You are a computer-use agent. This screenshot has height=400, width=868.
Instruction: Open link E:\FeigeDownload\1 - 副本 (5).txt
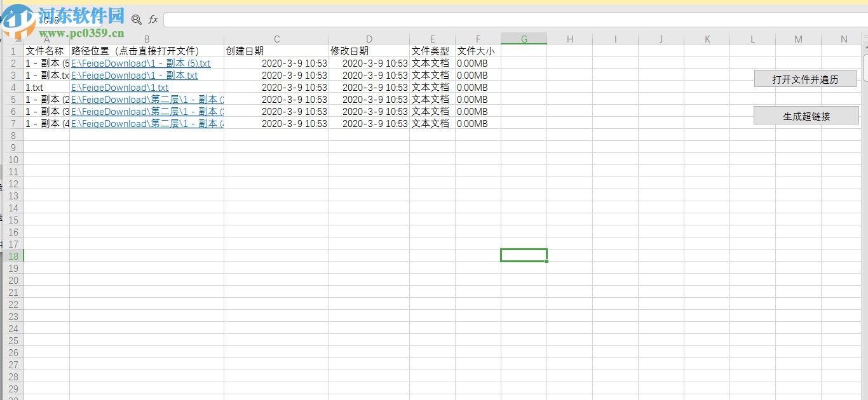(140, 63)
